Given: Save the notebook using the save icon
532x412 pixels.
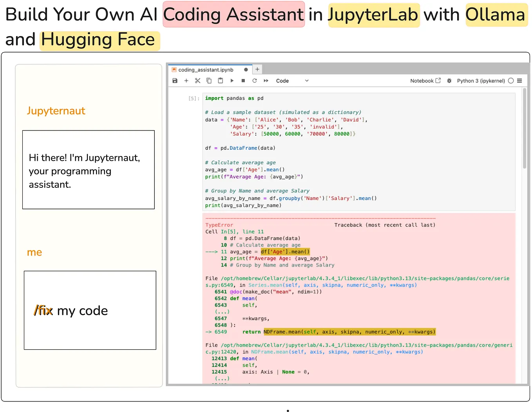Looking at the screenshot, I should point(175,80).
